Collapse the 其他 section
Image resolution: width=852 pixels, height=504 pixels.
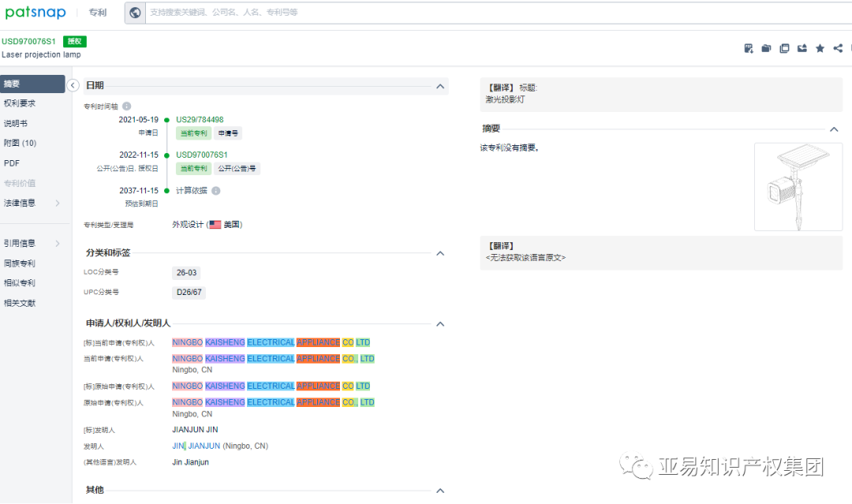440,491
